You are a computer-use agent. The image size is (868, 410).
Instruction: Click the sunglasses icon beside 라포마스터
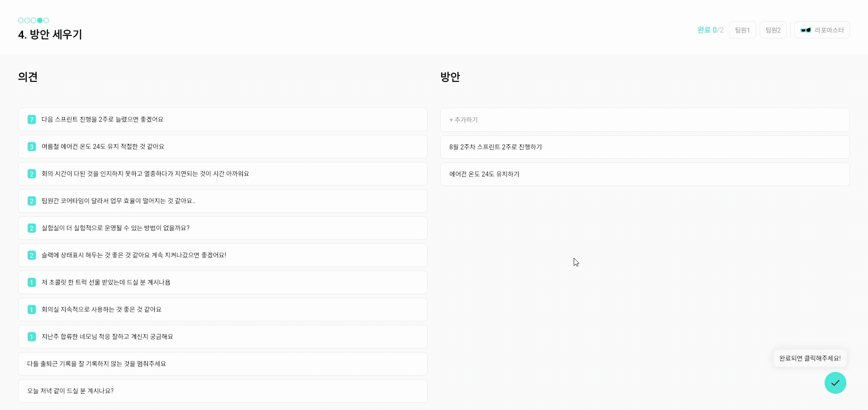pos(806,30)
